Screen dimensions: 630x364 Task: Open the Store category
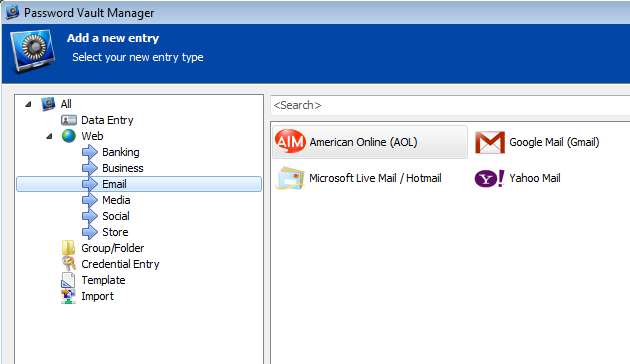click(x=115, y=232)
